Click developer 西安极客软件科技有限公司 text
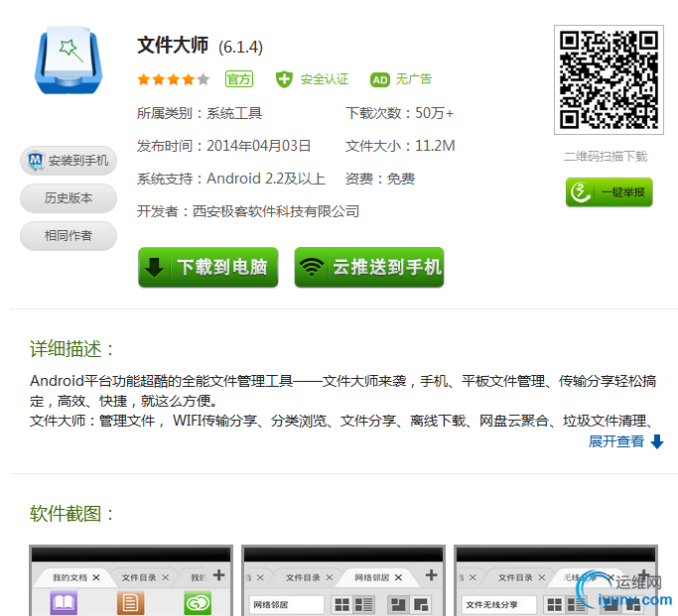The width and height of the screenshot is (678, 616). pyautogui.click(x=276, y=211)
